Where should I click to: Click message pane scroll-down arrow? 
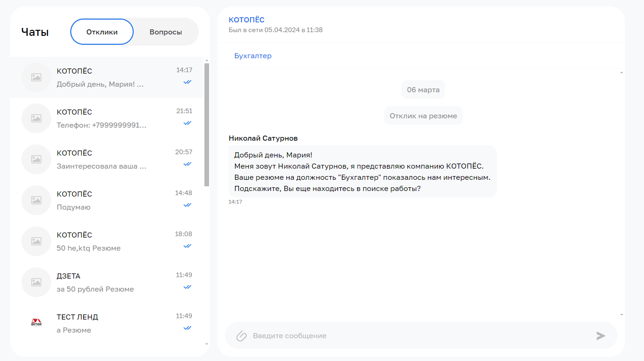621,315
